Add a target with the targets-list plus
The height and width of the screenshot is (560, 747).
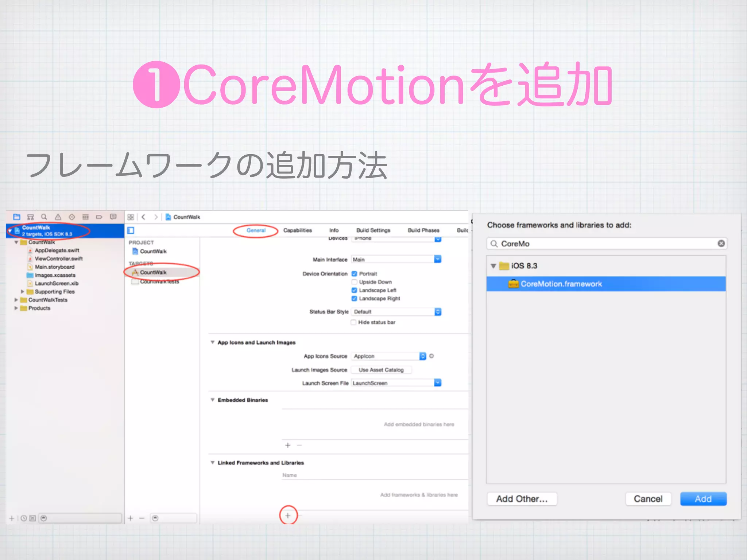(x=131, y=518)
